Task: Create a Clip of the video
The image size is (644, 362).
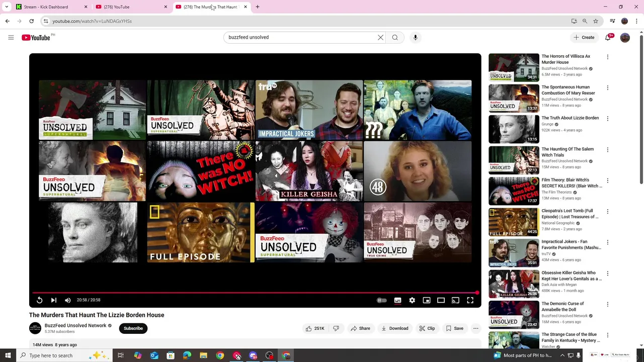Action: point(427,328)
